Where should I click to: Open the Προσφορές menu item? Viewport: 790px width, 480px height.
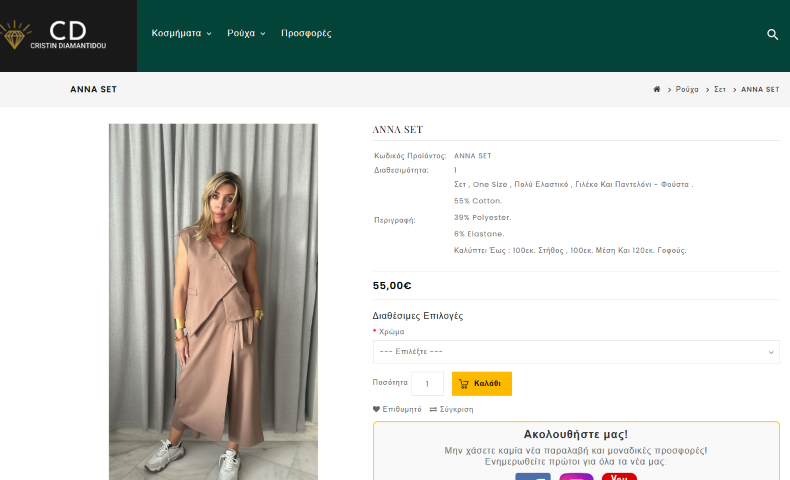[306, 33]
